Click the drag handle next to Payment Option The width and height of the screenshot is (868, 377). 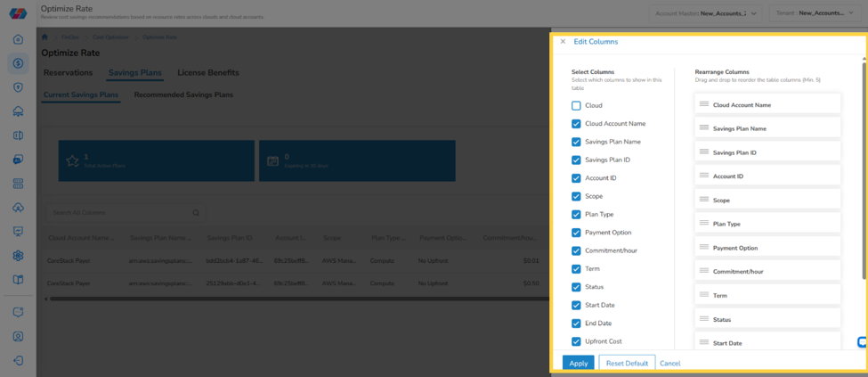[x=703, y=247]
